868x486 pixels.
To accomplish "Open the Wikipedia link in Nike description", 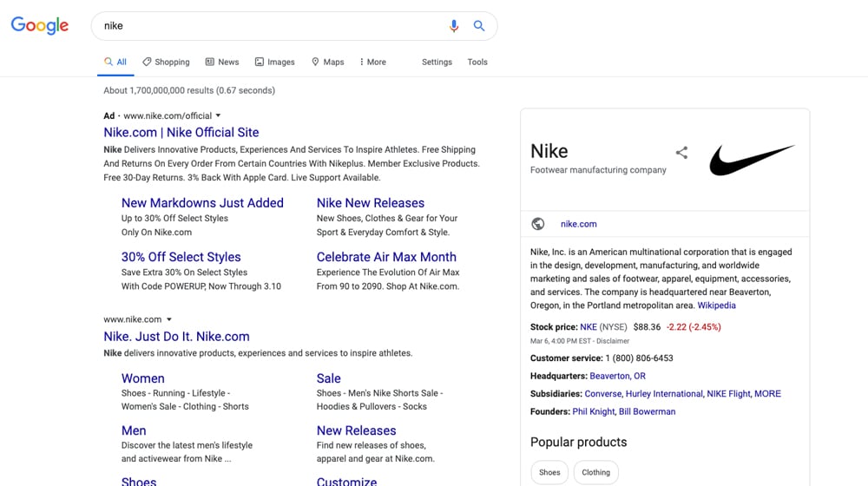I will click(x=716, y=305).
